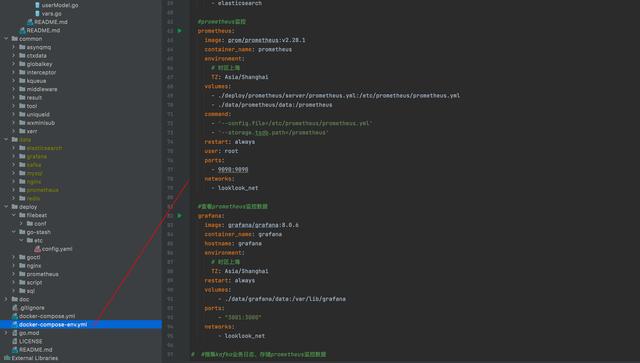Click the interceptor folder icon
The height and width of the screenshot is (363, 640).
pos(22,72)
